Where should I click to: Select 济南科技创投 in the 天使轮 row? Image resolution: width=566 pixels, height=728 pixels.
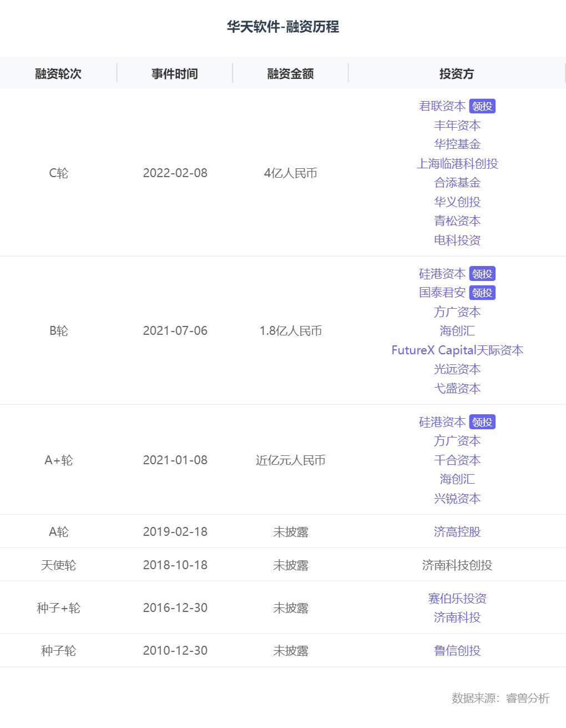(457, 565)
